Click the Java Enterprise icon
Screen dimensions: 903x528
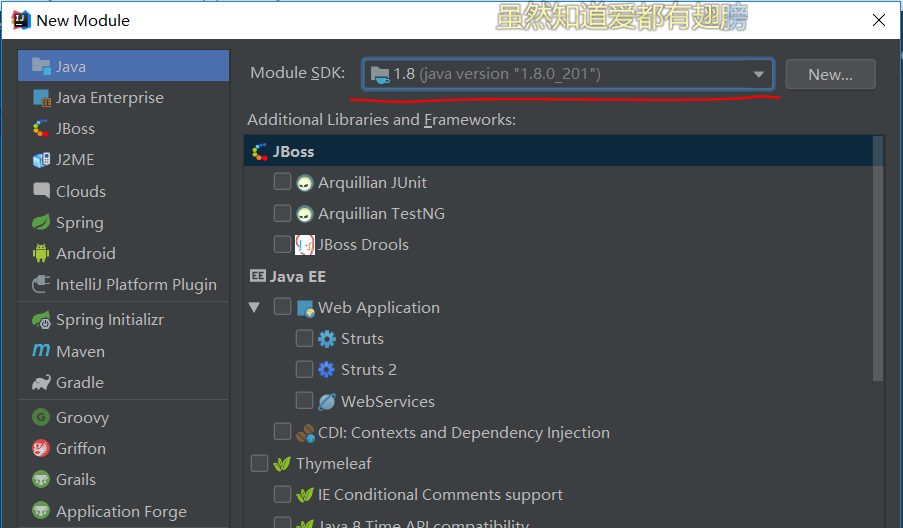click(x=41, y=98)
